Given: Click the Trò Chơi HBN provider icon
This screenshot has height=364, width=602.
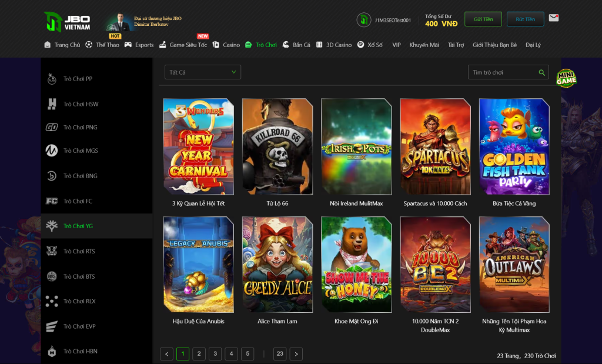Looking at the screenshot, I should tap(52, 351).
